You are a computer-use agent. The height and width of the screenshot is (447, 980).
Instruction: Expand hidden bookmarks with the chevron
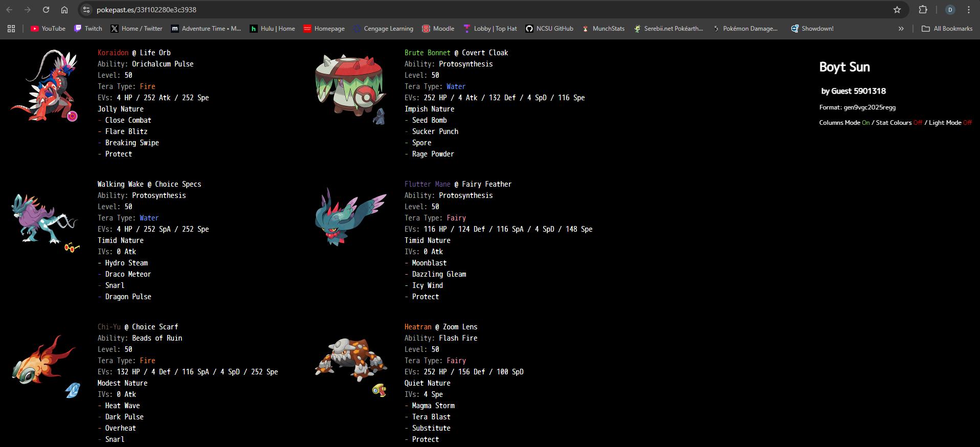(x=901, y=29)
